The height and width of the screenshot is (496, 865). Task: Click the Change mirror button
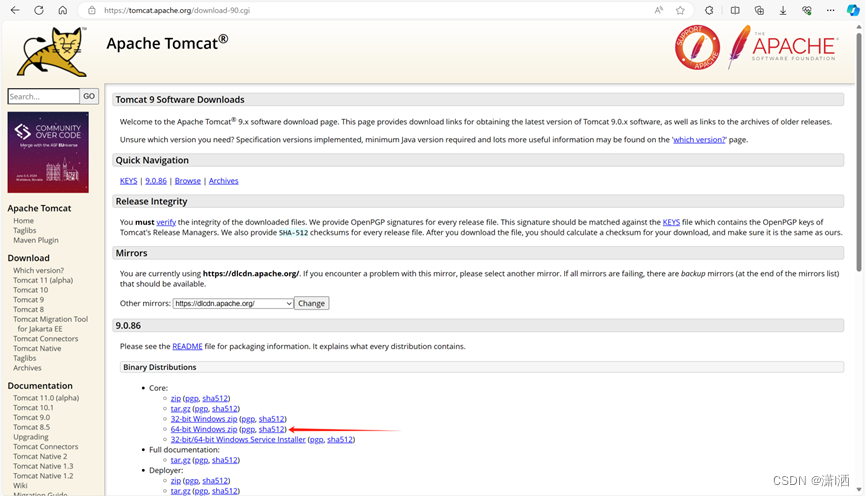[x=311, y=303]
